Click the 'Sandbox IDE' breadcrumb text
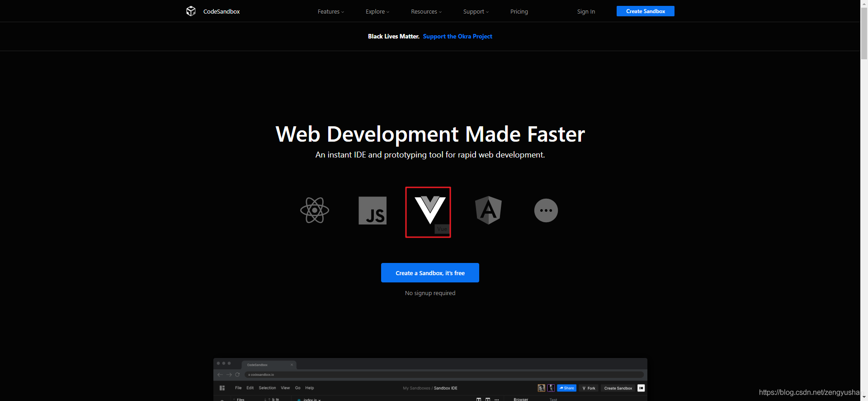 point(446,388)
